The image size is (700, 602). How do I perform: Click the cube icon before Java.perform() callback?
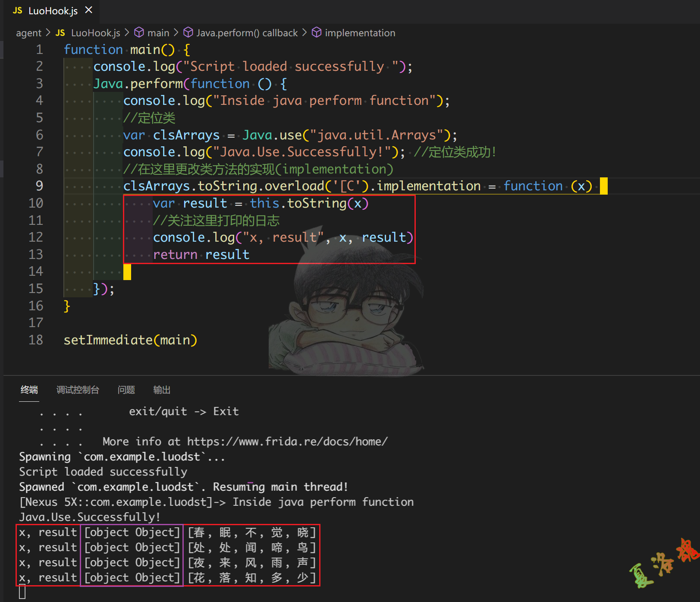188,33
